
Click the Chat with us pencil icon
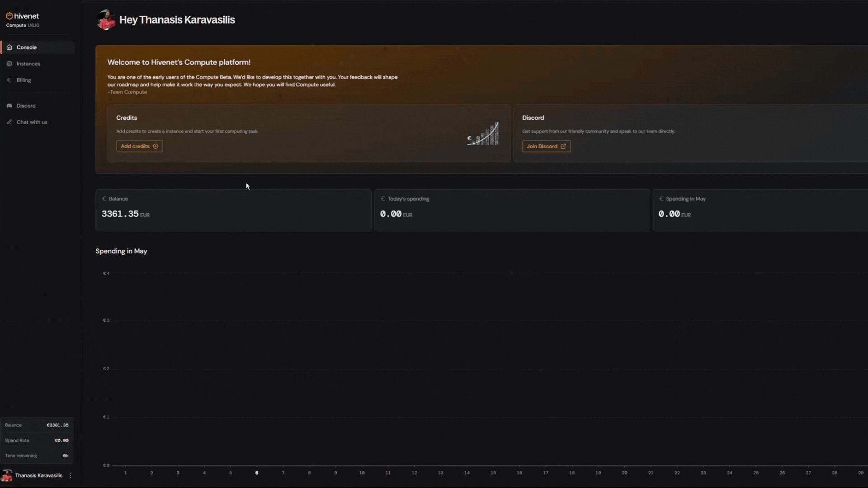coord(9,122)
